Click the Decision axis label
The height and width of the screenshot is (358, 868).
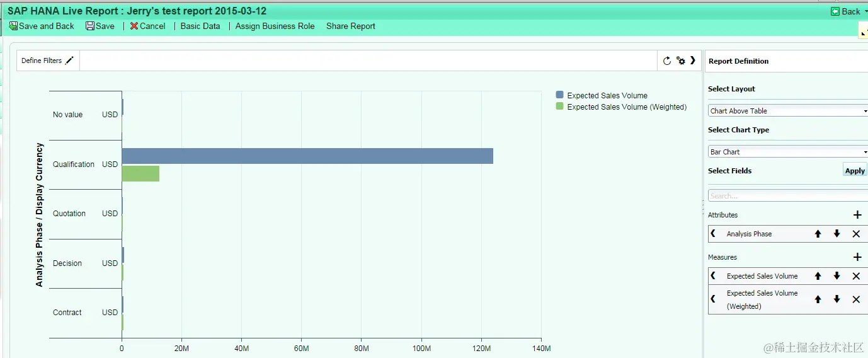pyautogui.click(x=67, y=263)
